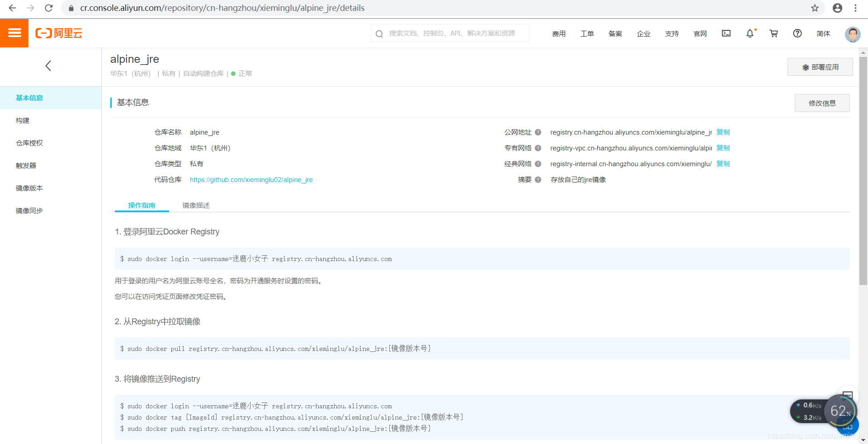The width and height of the screenshot is (868, 444).
Task: Open the help question mark icon
Action: click(797, 33)
